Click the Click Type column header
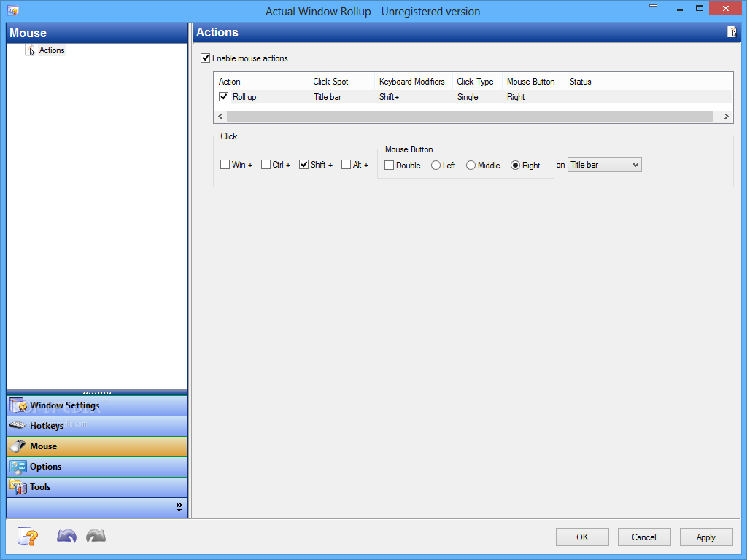 (477, 82)
